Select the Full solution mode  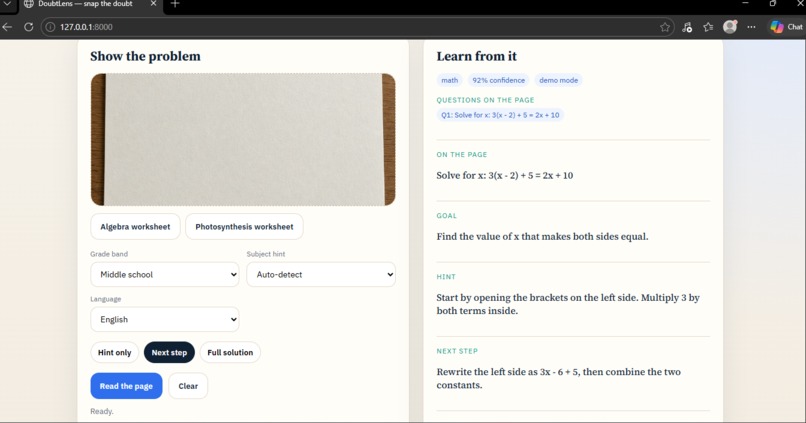(230, 353)
